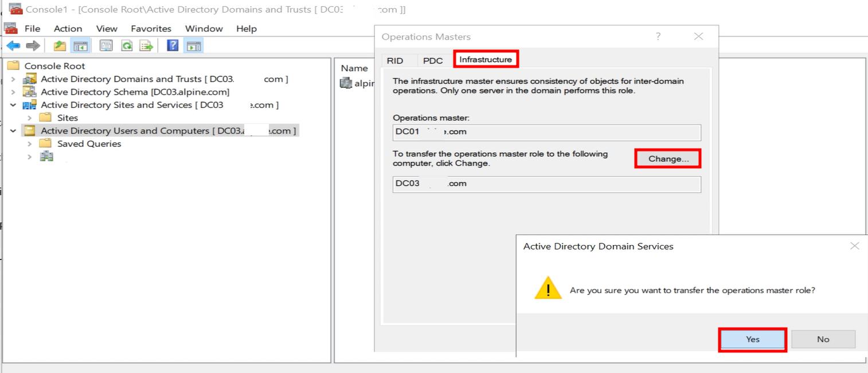Click the Refresh toolbar icon

(127, 46)
